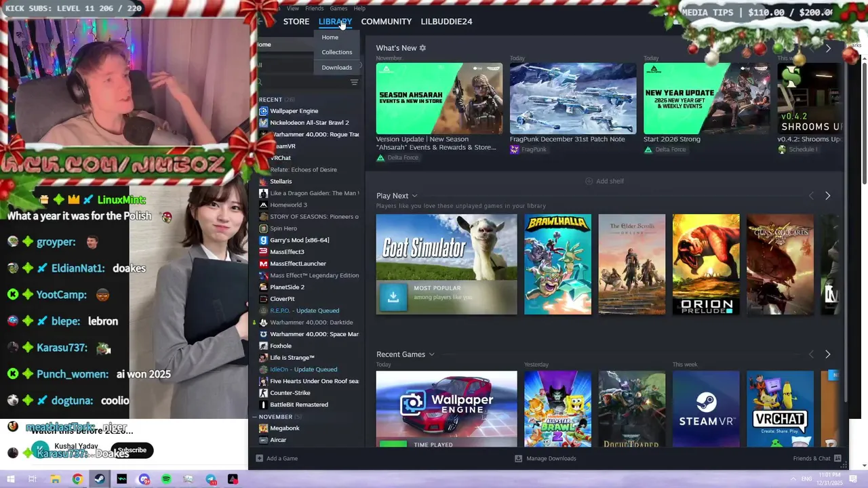Open The Elder Scrolls Online cover
Screen dimensions: 868x488
click(632, 264)
